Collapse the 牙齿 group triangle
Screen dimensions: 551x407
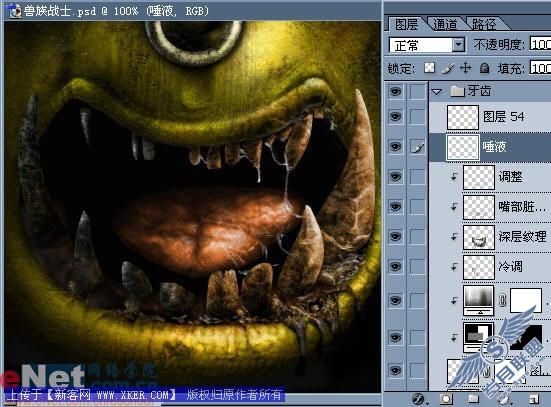click(x=436, y=92)
